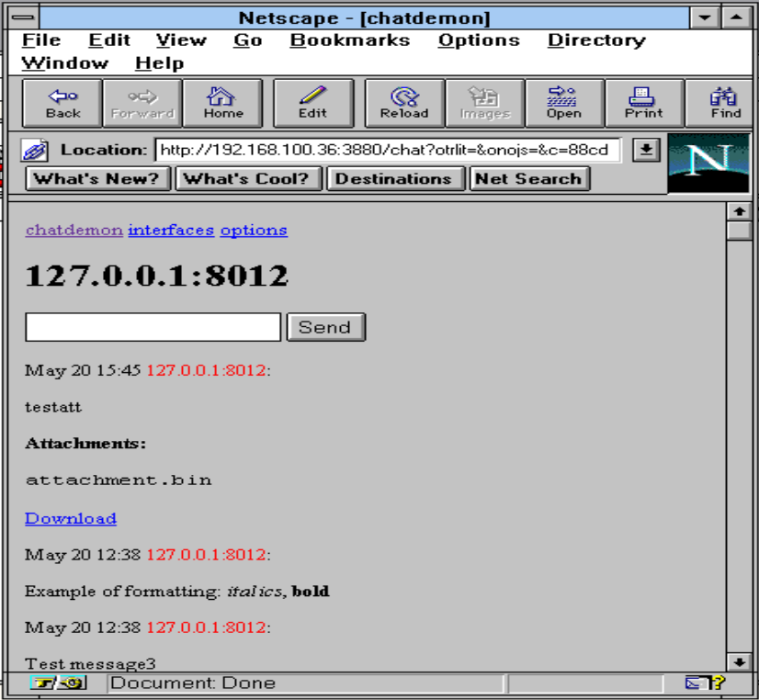The height and width of the screenshot is (700, 759).
Task: Open the Window menu
Action: [65, 62]
